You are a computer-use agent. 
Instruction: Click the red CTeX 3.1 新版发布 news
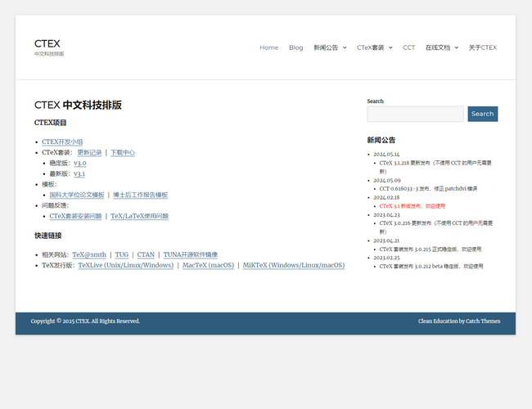413,206
